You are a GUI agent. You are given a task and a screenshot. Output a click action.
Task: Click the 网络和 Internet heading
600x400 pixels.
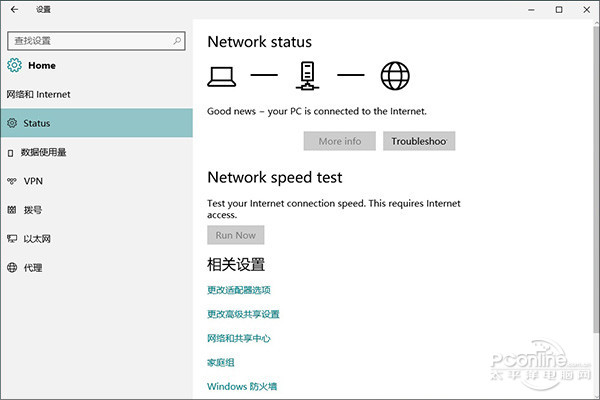click(x=38, y=94)
